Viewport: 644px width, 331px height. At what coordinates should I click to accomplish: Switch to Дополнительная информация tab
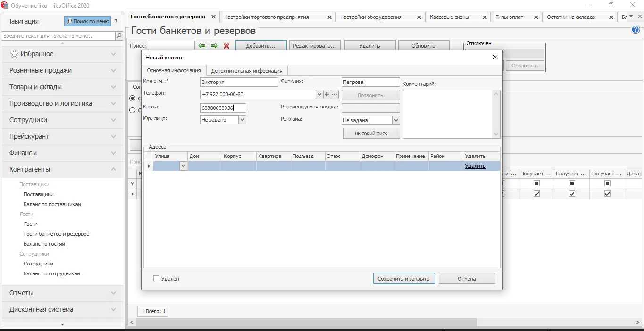tap(247, 71)
